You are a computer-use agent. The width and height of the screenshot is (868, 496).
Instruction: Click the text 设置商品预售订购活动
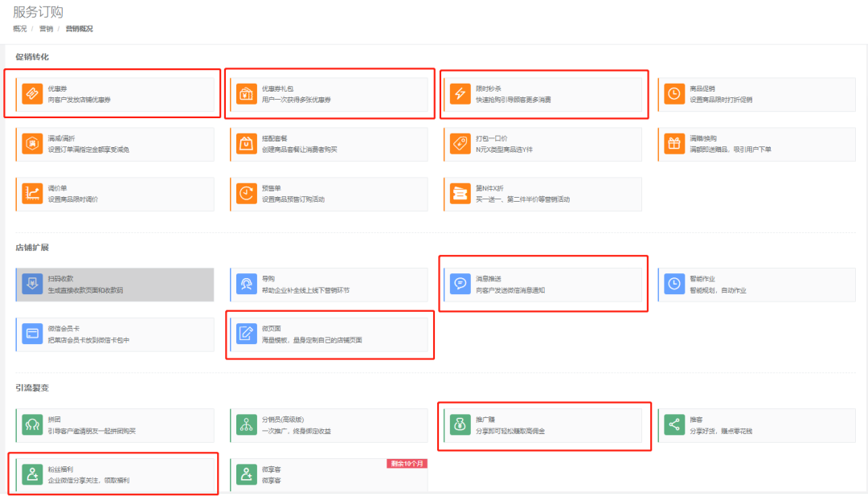coord(293,199)
